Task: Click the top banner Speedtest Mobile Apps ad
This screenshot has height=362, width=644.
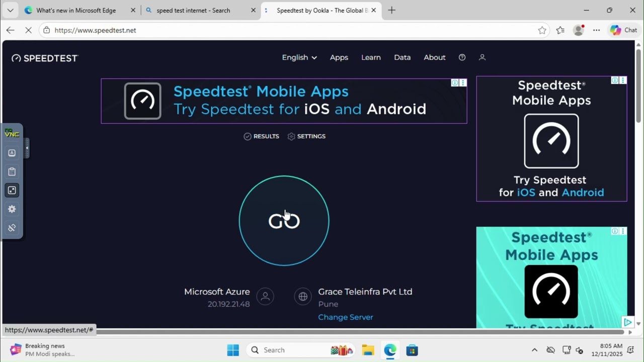Action: [284, 101]
